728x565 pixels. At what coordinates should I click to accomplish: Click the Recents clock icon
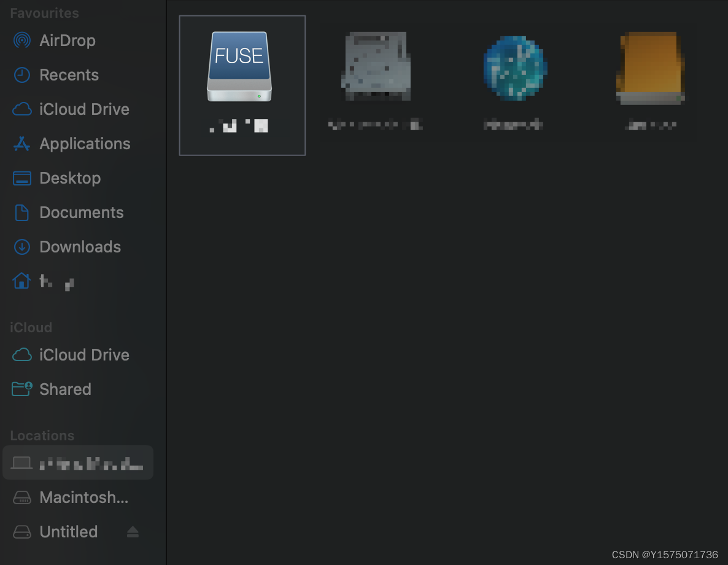tap(22, 75)
